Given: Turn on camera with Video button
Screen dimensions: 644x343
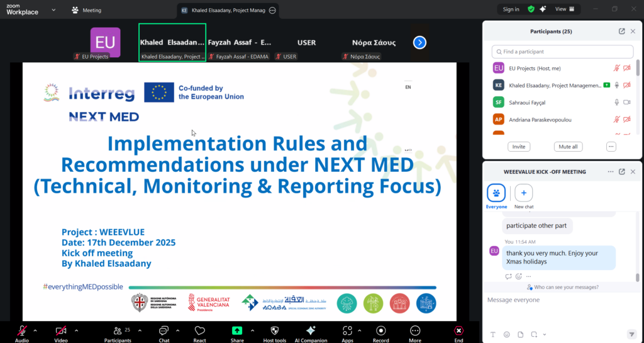Looking at the screenshot, I should tap(61, 330).
